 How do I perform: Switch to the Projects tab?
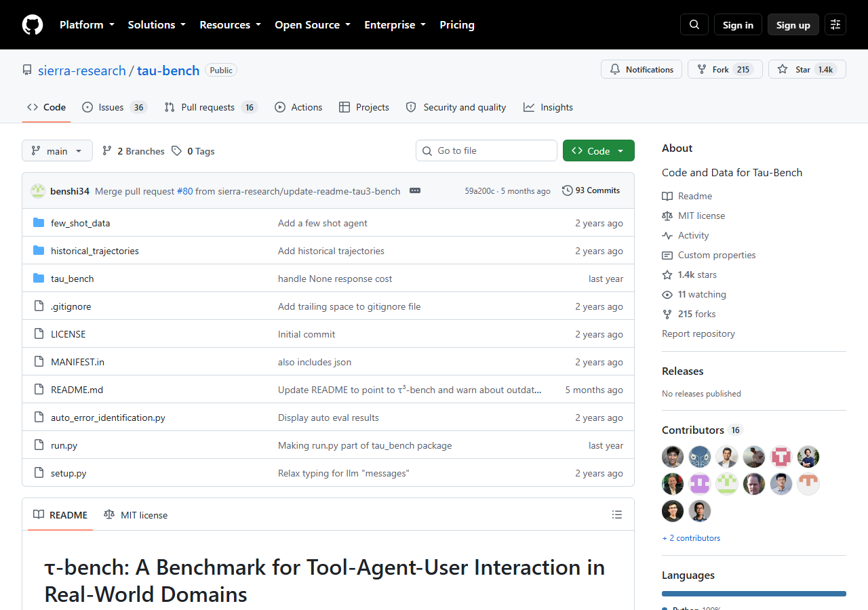click(364, 107)
